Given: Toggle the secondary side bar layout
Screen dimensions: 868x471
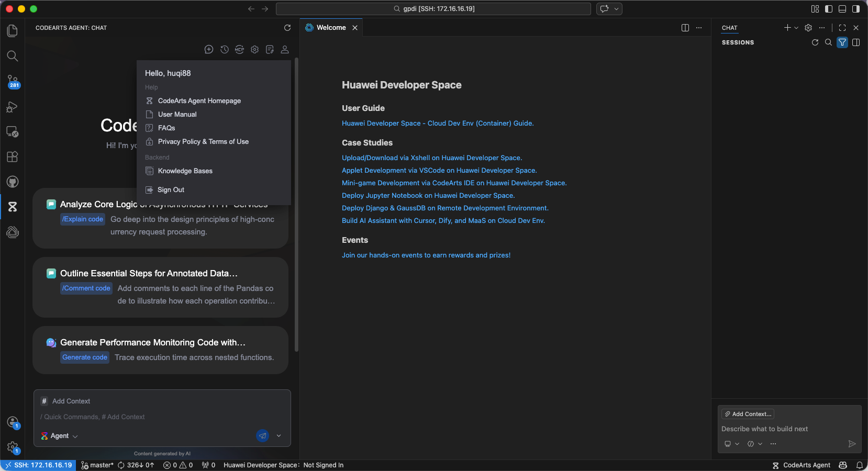Looking at the screenshot, I should pos(855,9).
